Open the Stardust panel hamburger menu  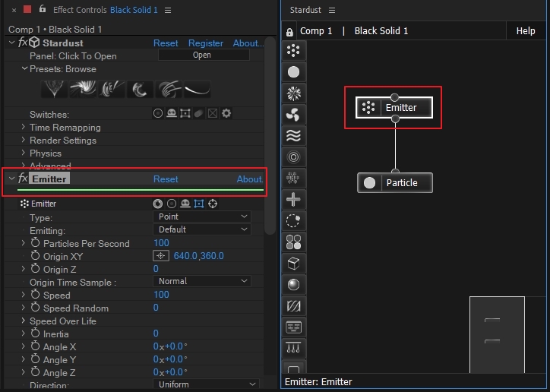pos(332,10)
